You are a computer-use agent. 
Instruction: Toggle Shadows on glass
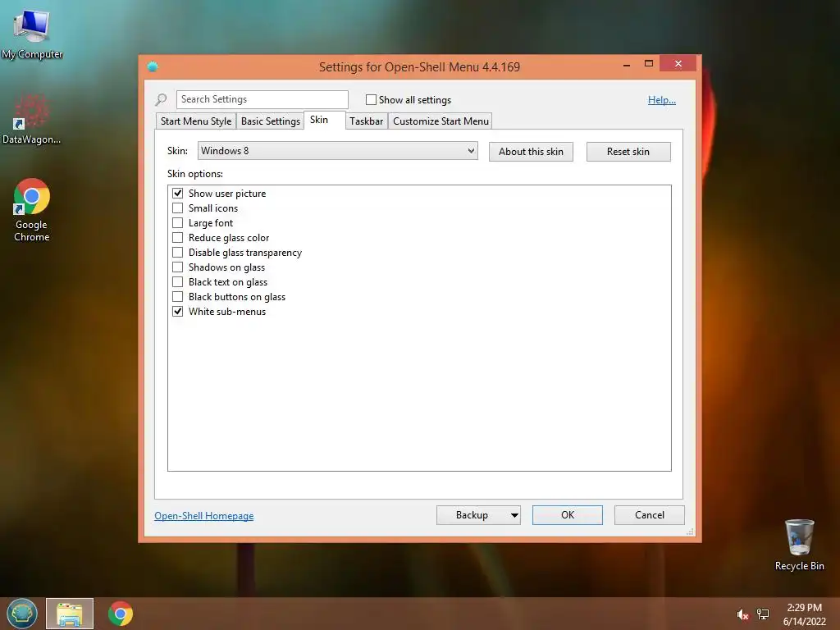[178, 267]
